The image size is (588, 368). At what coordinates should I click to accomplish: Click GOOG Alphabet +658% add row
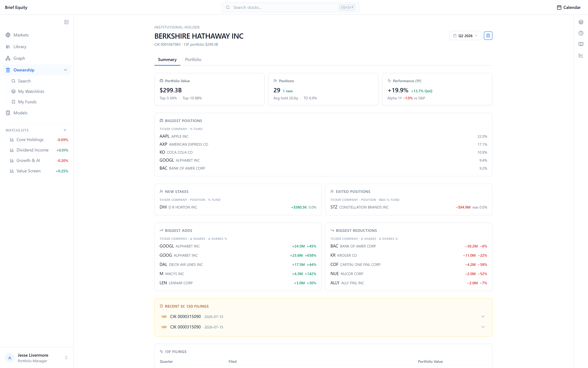pos(238,255)
